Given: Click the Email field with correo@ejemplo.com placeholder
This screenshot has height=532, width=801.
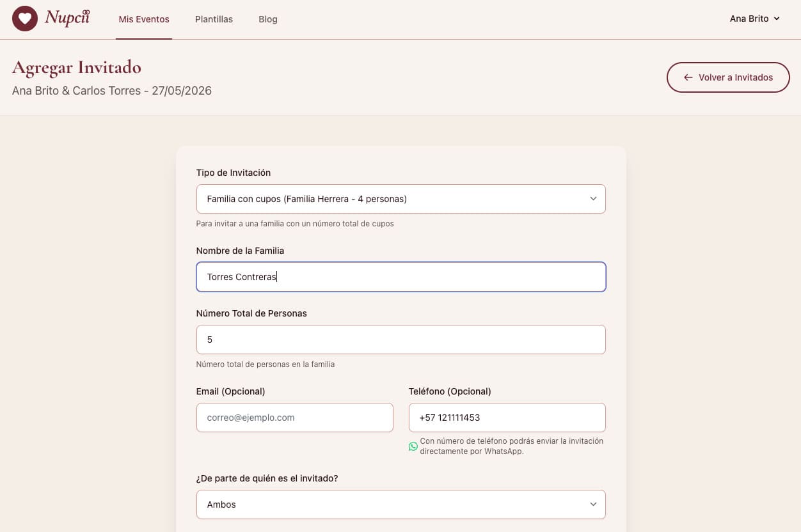Looking at the screenshot, I should (x=294, y=418).
